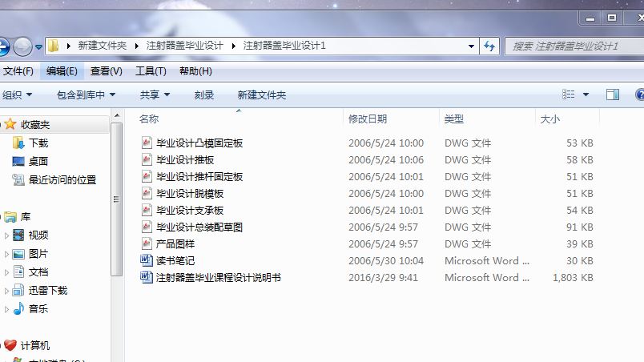644x362 pixels.
Task: Click the Forward navigation arrow button
Action: [22, 46]
